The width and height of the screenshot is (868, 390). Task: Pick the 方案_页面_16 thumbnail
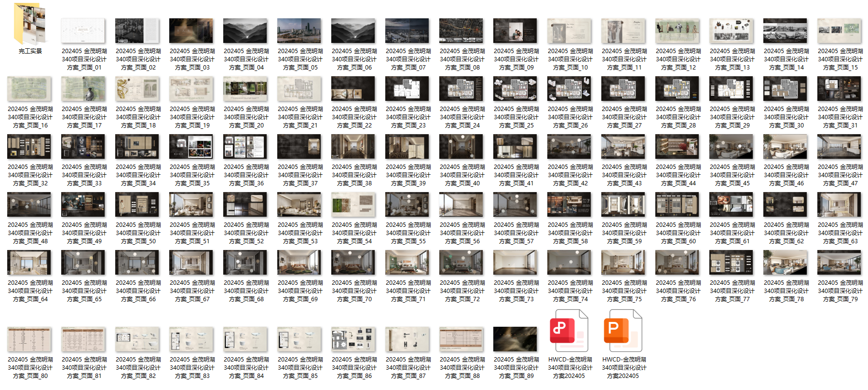click(x=29, y=89)
